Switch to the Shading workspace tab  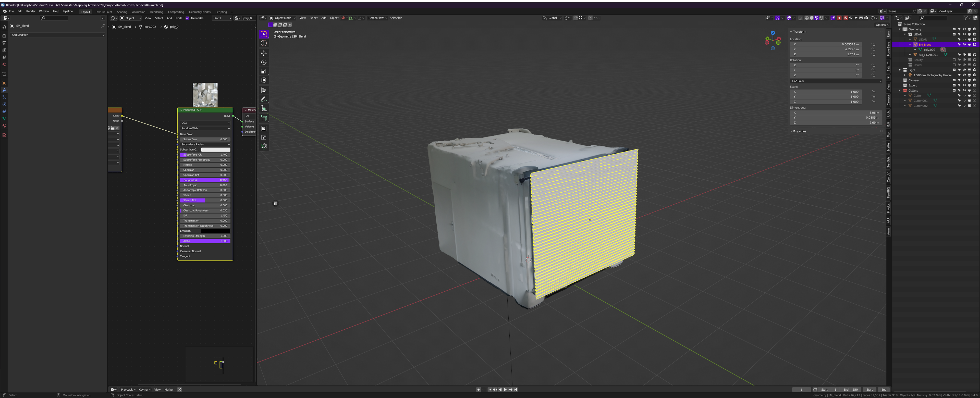122,12
